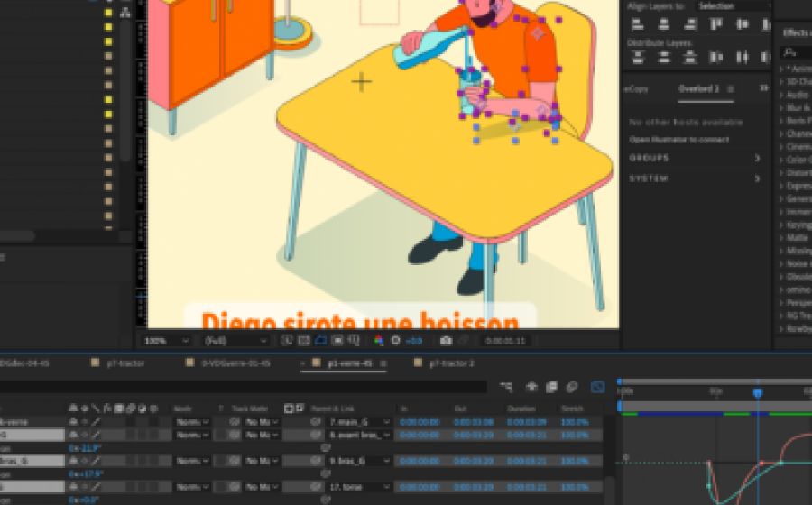Toggle hide shy layers switch

pyautogui.click(x=531, y=387)
